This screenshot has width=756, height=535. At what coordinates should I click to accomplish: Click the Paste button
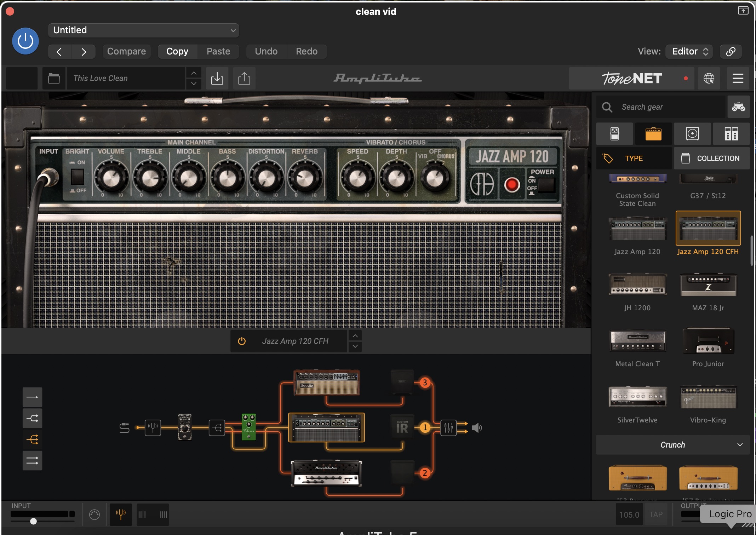coord(218,52)
